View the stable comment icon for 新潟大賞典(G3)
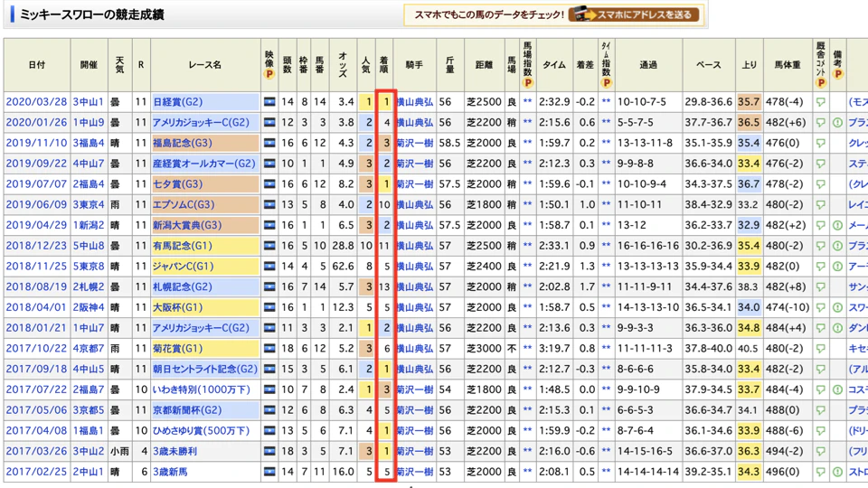Screen dimensions: 868x488 click(x=820, y=226)
